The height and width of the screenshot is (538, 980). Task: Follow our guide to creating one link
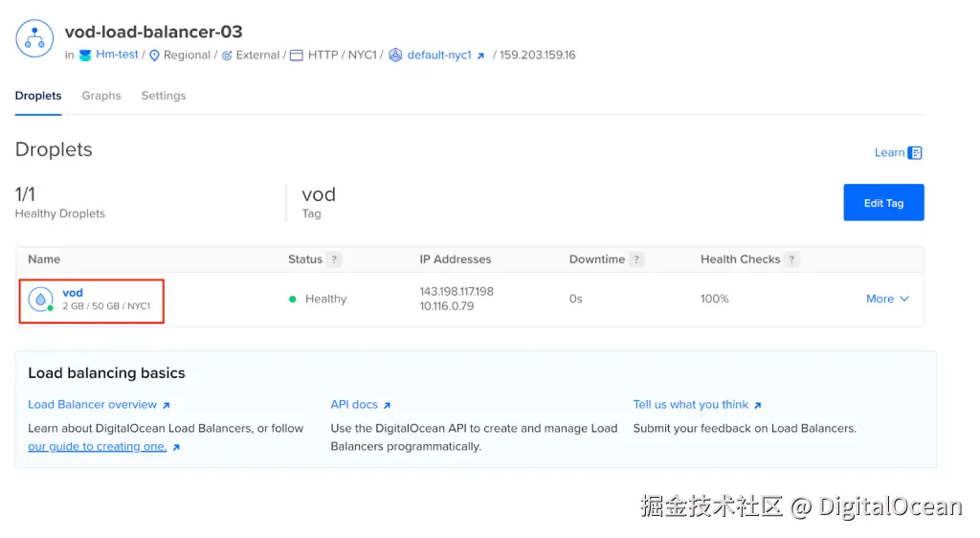tap(97, 446)
